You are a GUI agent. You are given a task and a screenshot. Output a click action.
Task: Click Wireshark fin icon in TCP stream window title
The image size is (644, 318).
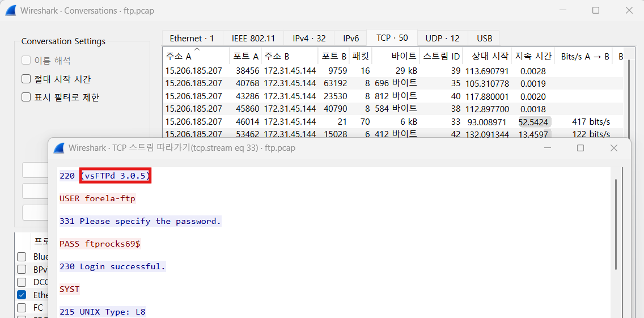[x=60, y=148]
